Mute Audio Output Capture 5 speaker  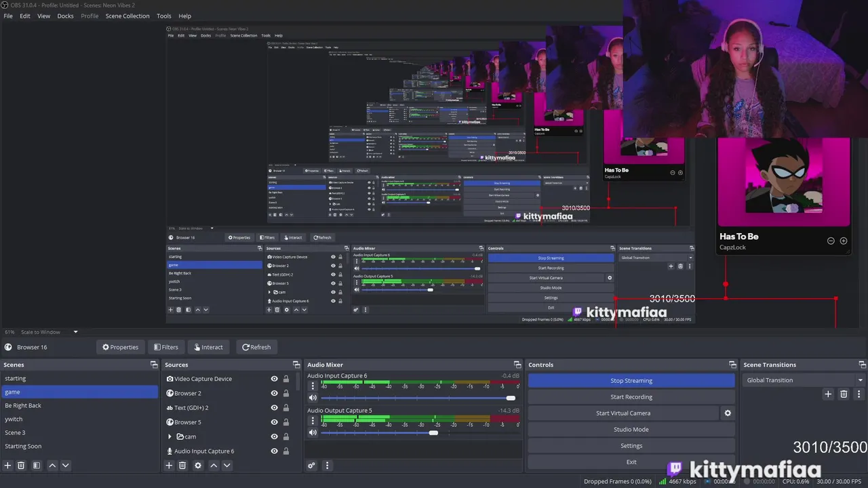coord(313,432)
